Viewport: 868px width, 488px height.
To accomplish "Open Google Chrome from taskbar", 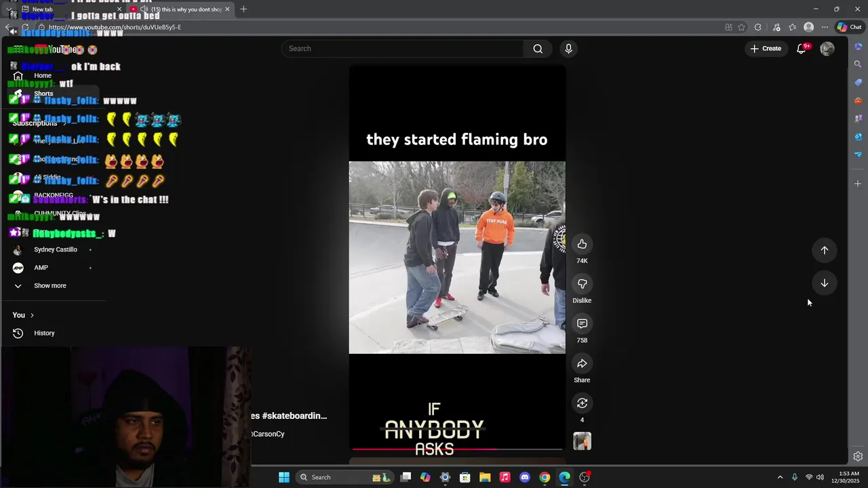I will point(545,477).
